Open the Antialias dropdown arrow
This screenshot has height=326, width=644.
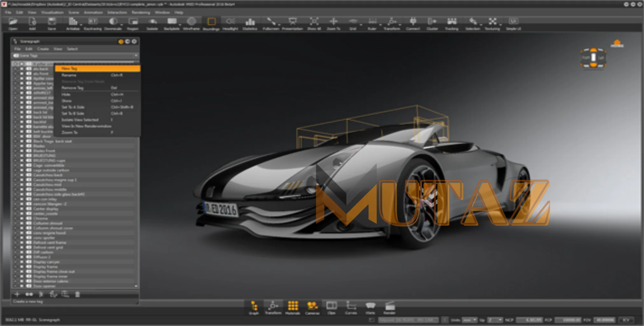81,25
